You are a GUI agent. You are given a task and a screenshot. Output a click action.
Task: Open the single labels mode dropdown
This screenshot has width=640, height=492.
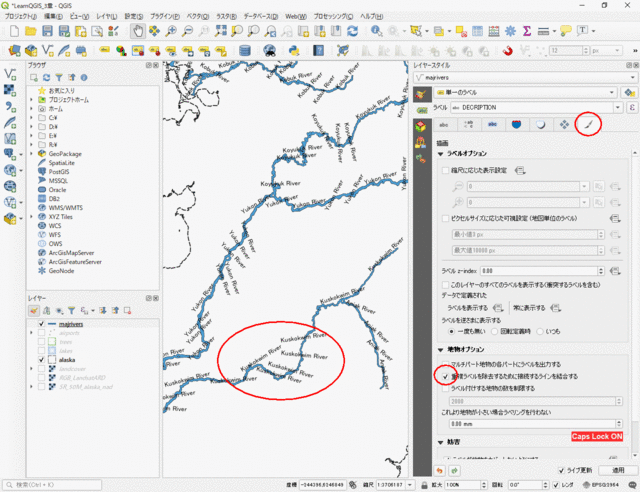(525, 93)
